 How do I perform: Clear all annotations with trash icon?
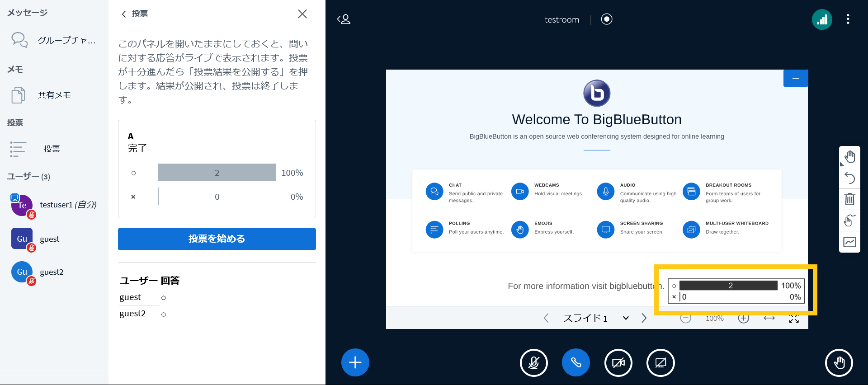point(849,199)
